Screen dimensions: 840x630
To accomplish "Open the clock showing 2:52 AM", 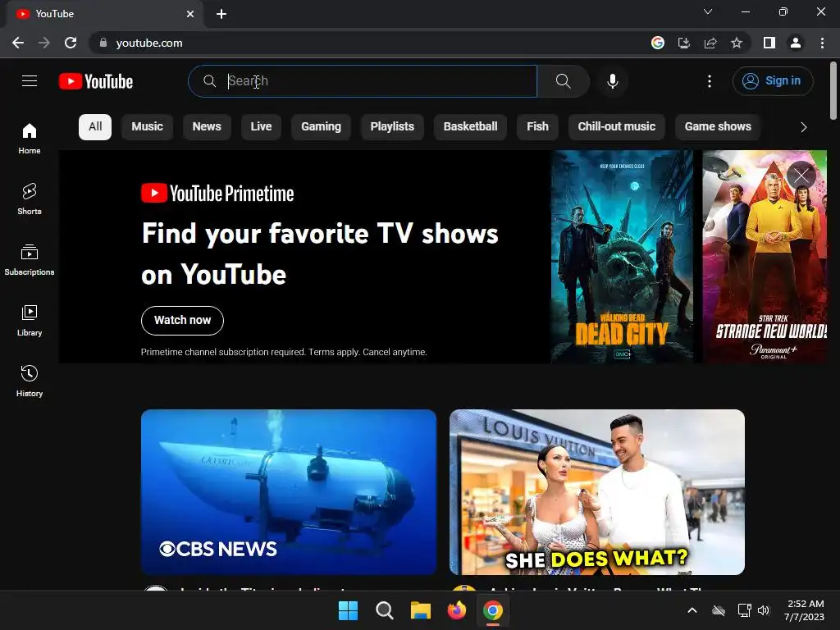I will click(805, 610).
